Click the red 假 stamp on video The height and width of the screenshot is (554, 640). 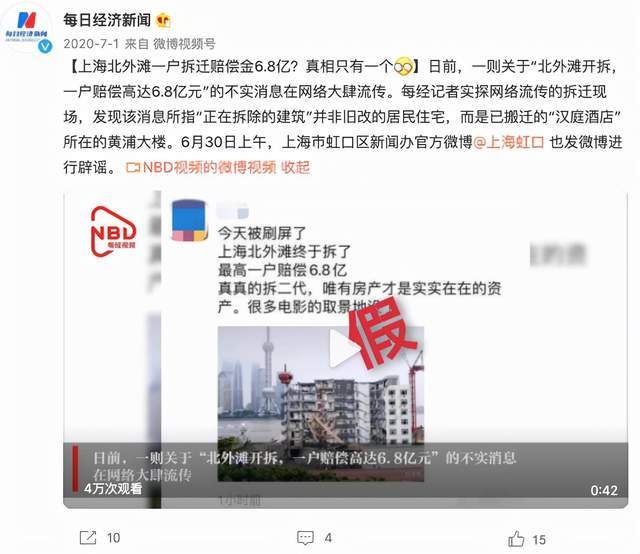(382, 334)
